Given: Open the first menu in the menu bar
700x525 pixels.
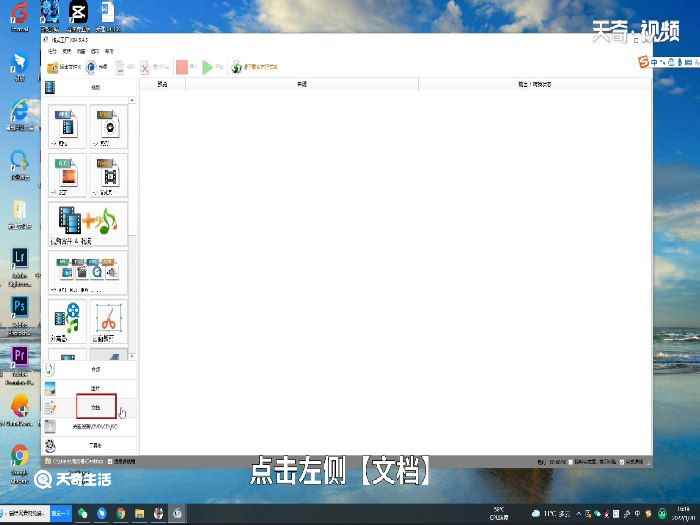Looking at the screenshot, I should [x=52, y=50].
